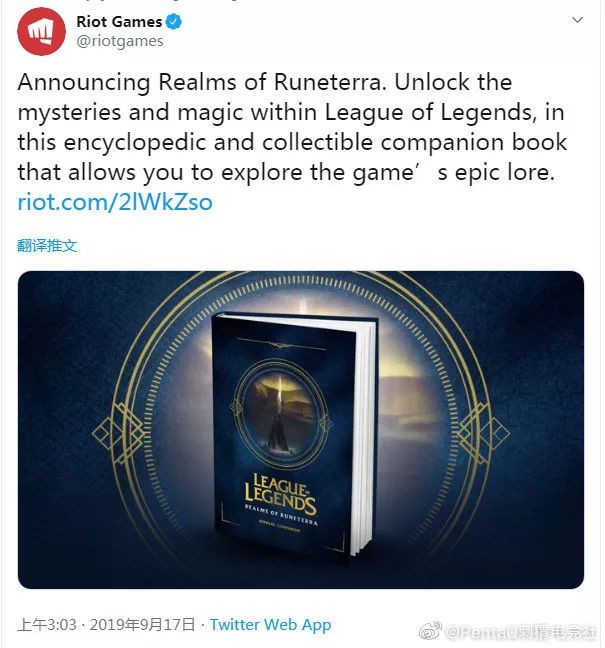Open the Riot Games fist logo avatar

41,31
